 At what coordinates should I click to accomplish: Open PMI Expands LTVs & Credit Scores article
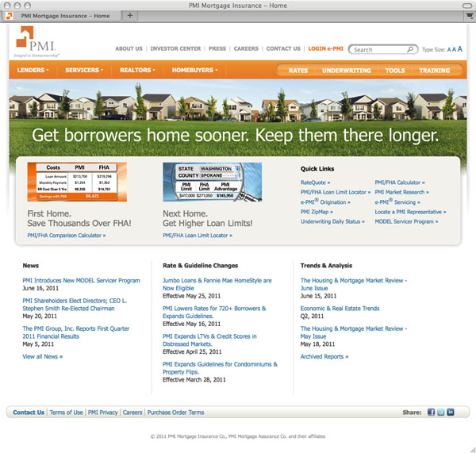coord(209,340)
